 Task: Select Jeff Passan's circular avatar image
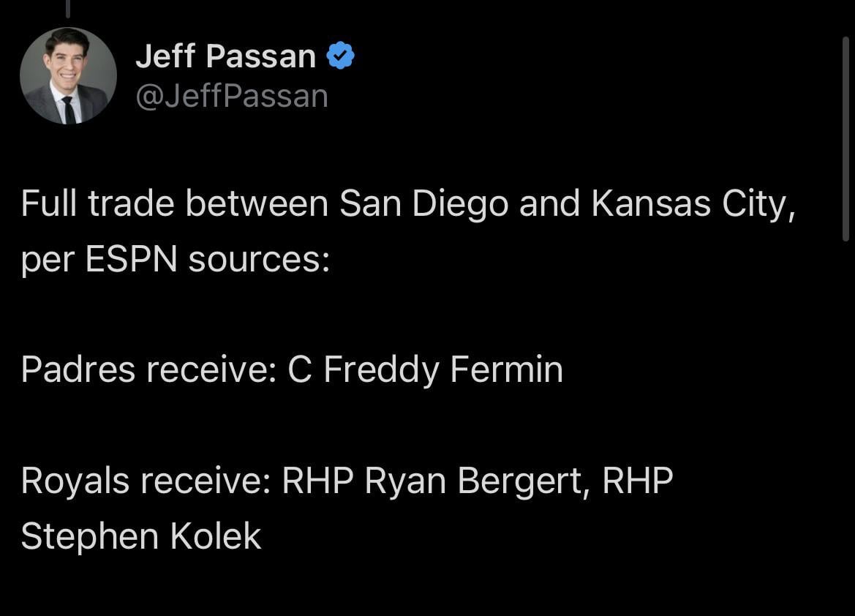67,75
